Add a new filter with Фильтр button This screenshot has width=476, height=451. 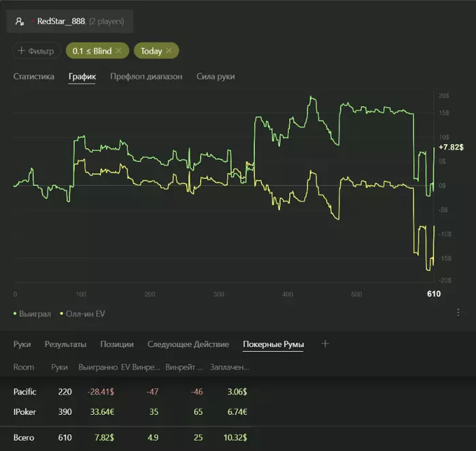pyautogui.click(x=36, y=51)
